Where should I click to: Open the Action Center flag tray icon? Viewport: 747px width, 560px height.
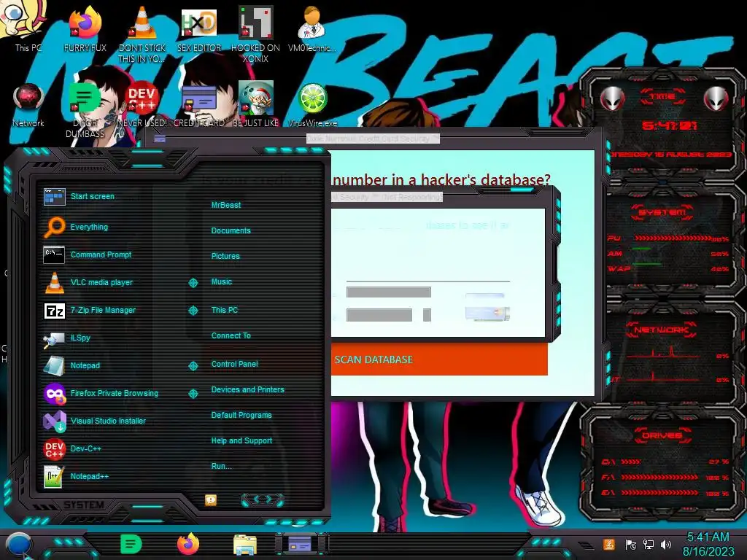(630, 544)
